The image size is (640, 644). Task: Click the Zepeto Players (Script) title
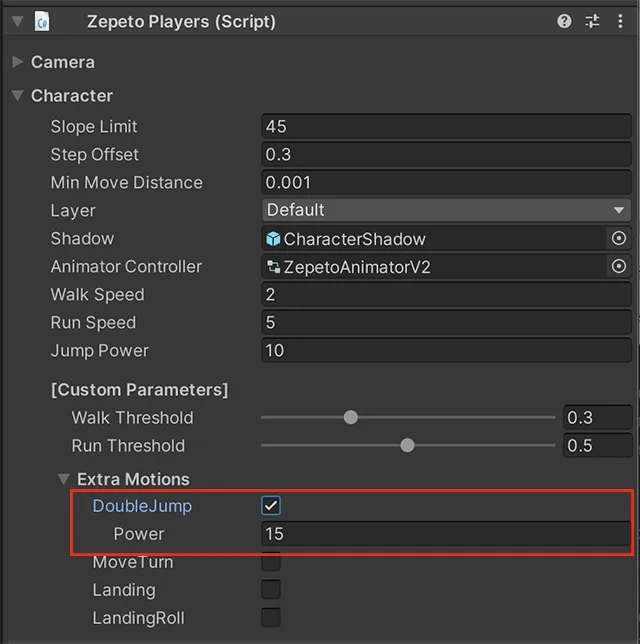click(x=181, y=21)
